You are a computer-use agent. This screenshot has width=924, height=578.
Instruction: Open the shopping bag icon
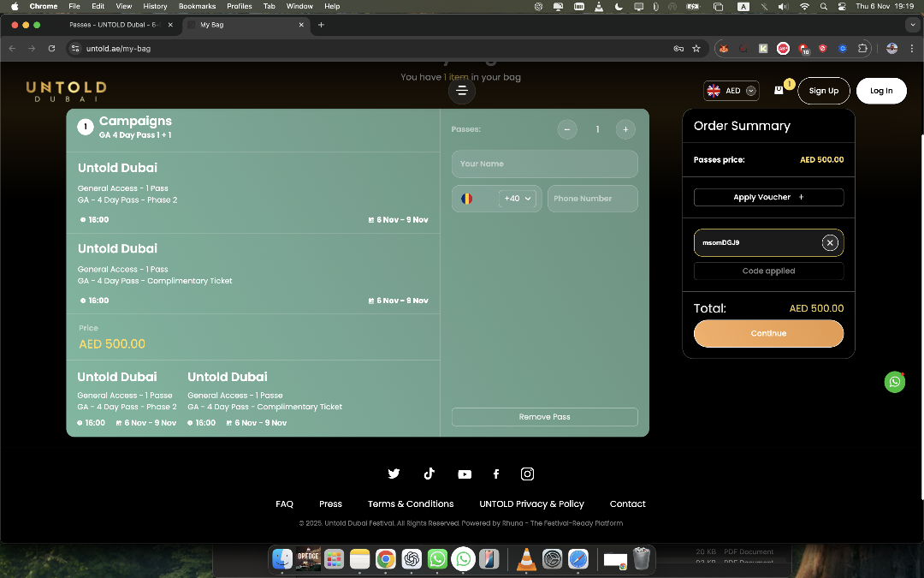779,90
